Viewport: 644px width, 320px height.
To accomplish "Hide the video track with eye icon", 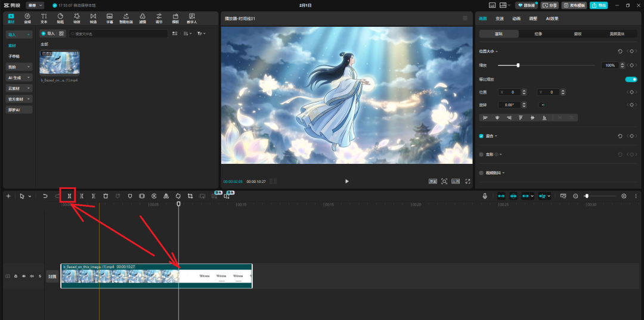I will point(24,276).
